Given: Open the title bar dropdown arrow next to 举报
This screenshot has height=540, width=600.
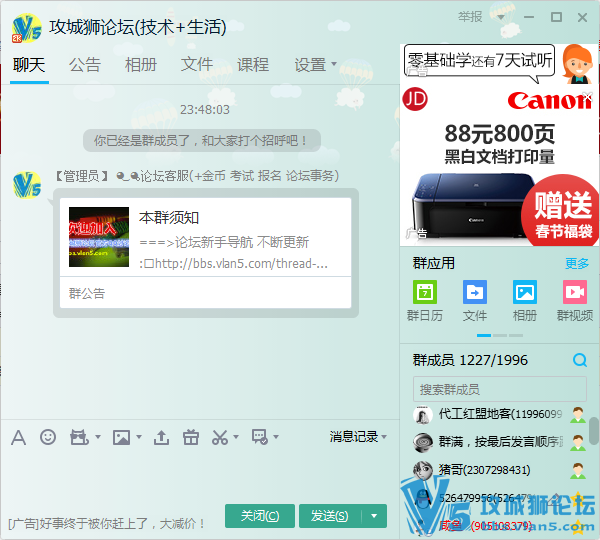Looking at the screenshot, I should [x=501, y=17].
